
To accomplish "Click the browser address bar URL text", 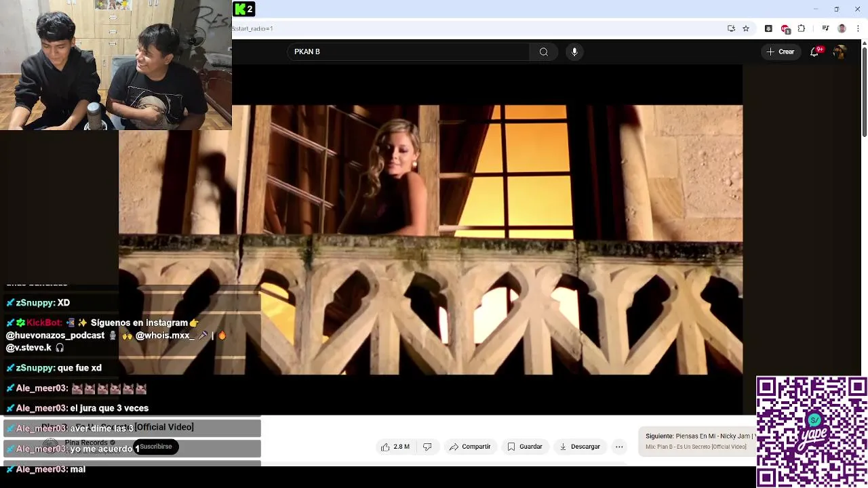I will pos(252,28).
